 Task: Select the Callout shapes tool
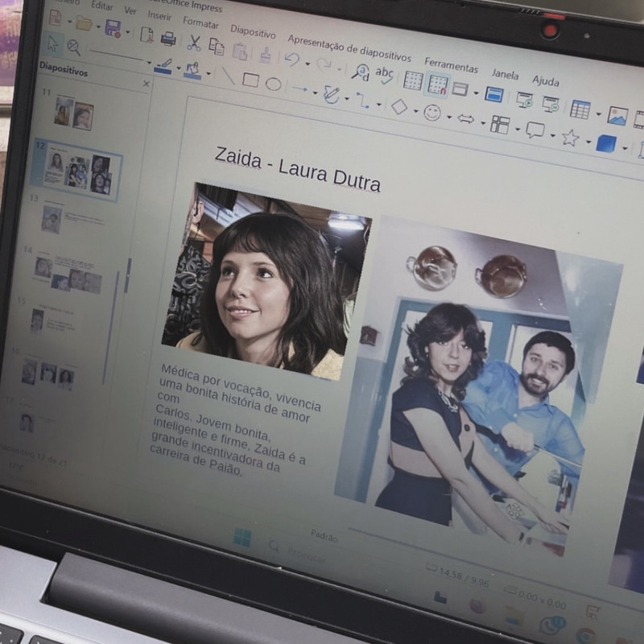click(x=535, y=130)
